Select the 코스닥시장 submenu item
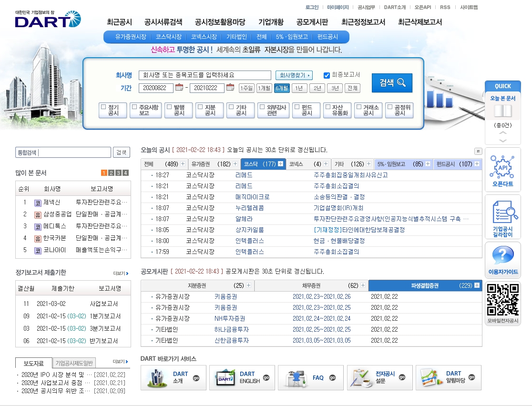 pos(169,37)
